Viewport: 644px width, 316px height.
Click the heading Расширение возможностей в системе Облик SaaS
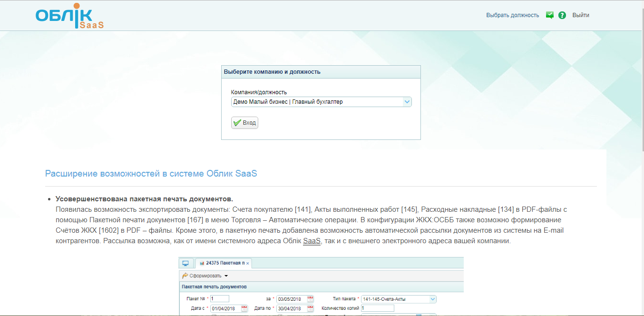click(x=151, y=174)
